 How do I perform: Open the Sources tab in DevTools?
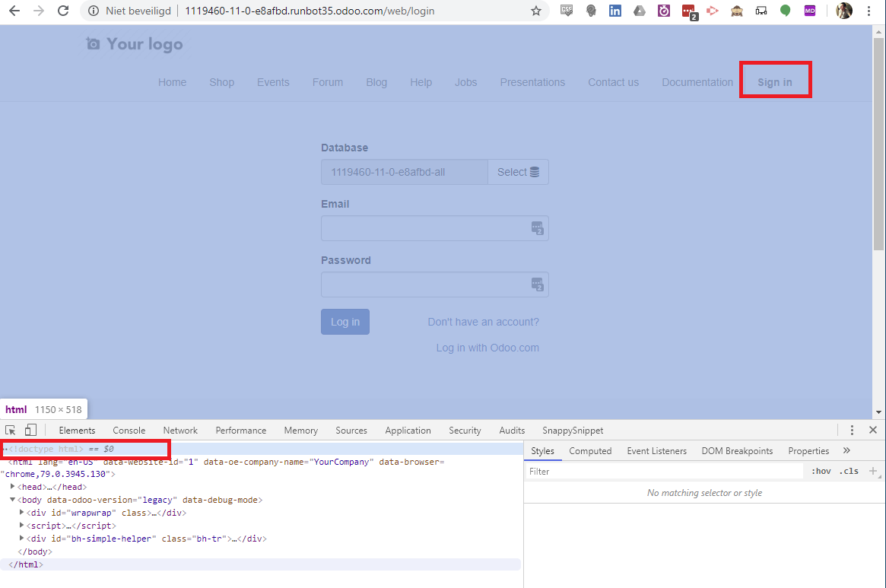pos(351,431)
